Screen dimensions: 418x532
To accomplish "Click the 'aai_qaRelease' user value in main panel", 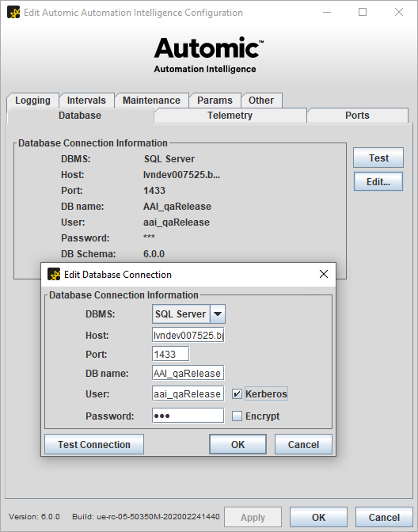I will pyautogui.click(x=177, y=222).
